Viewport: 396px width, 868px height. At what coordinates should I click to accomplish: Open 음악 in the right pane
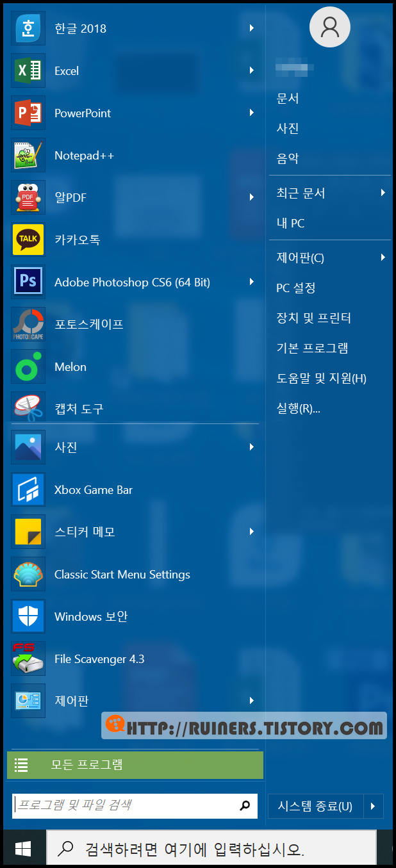[288, 158]
